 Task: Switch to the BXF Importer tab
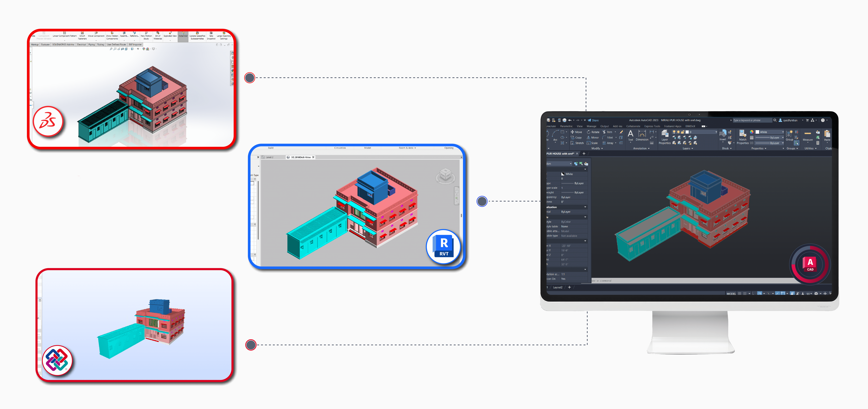click(x=135, y=45)
